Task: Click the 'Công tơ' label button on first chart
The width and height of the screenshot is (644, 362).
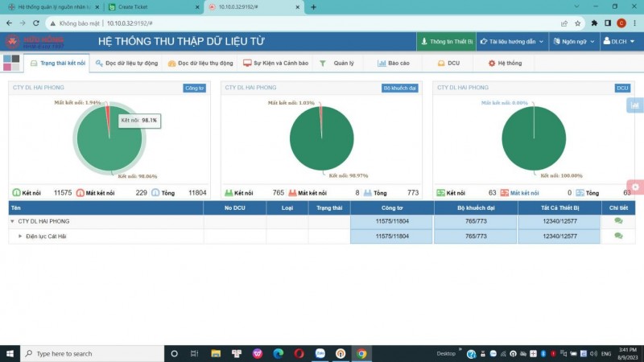Action: click(195, 88)
